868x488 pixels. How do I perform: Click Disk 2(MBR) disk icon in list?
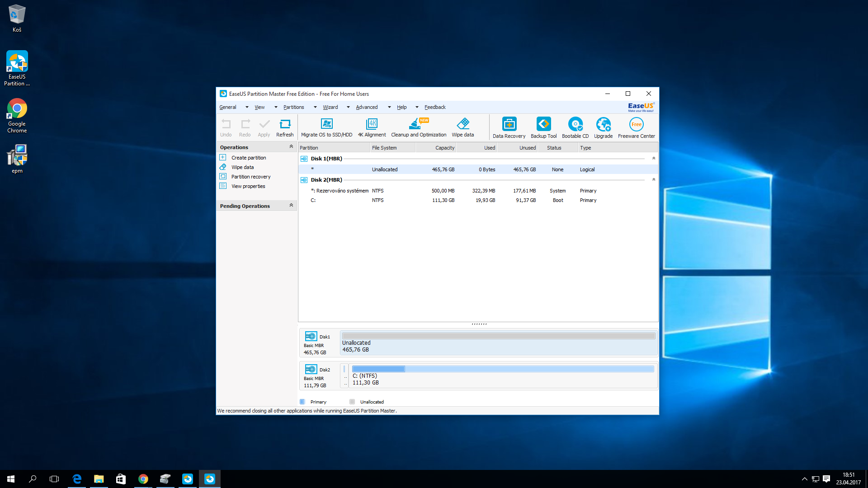pyautogui.click(x=304, y=180)
